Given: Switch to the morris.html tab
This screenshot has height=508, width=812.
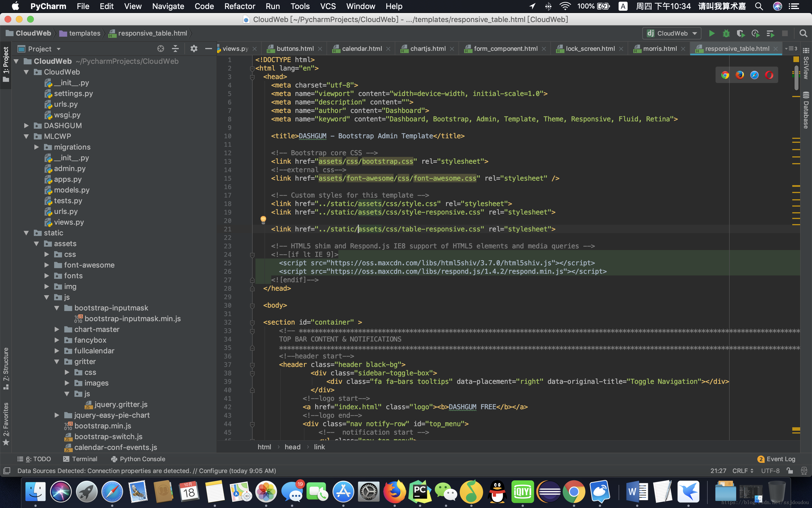Looking at the screenshot, I should coord(660,49).
